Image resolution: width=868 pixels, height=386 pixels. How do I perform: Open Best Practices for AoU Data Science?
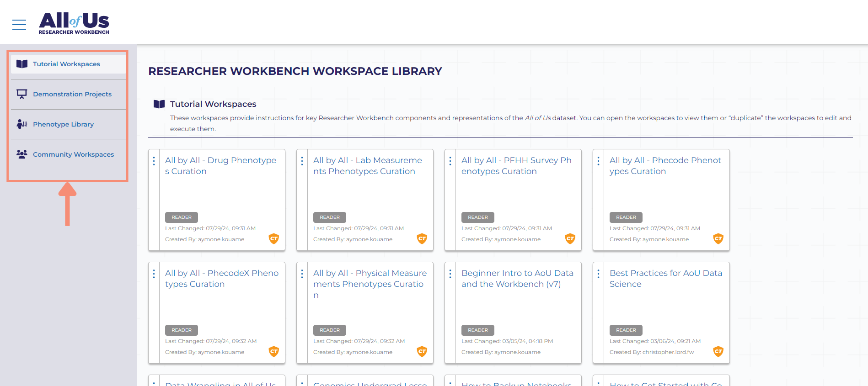[x=666, y=279]
